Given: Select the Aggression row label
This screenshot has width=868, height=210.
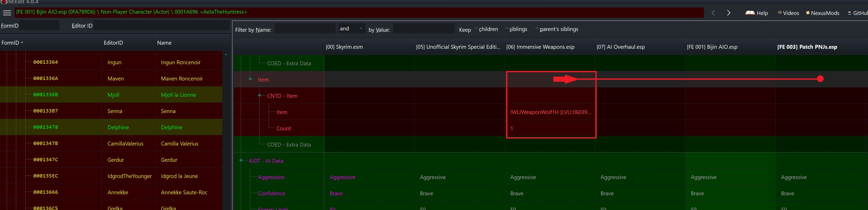Looking at the screenshot, I should click(x=271, y=177).
